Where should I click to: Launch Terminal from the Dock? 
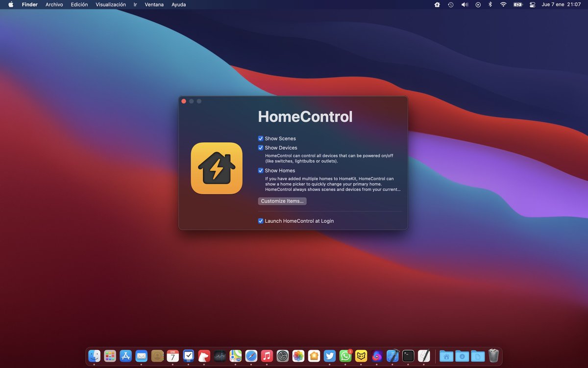coord(408,356)
